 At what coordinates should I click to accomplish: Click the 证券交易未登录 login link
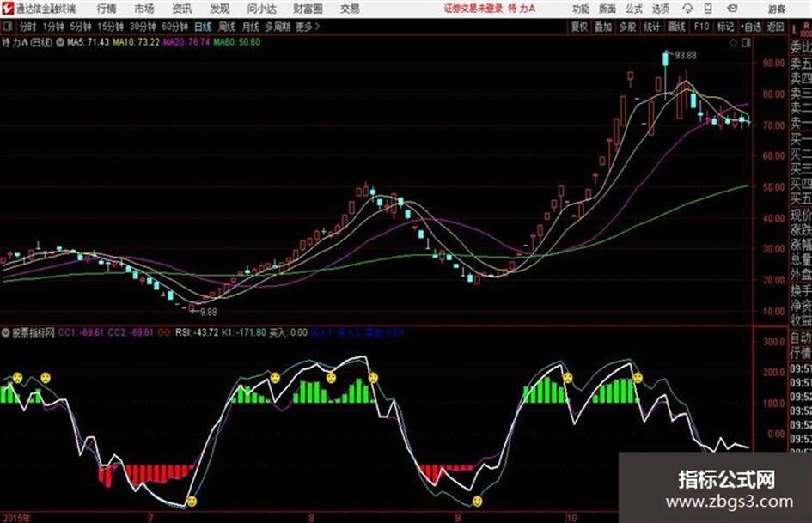coord(473,9)
